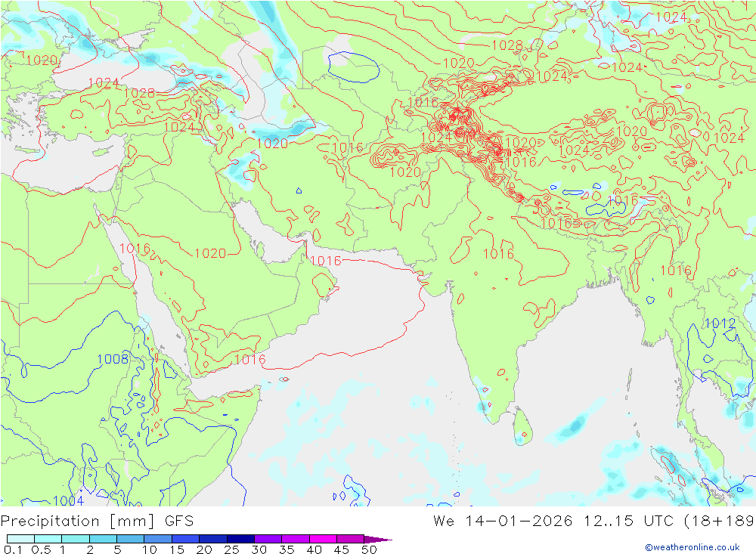This screenshot has width=756, height=554.
Task: Select the violet 30–35 mm legend swatch
Action: click(268, 539)
